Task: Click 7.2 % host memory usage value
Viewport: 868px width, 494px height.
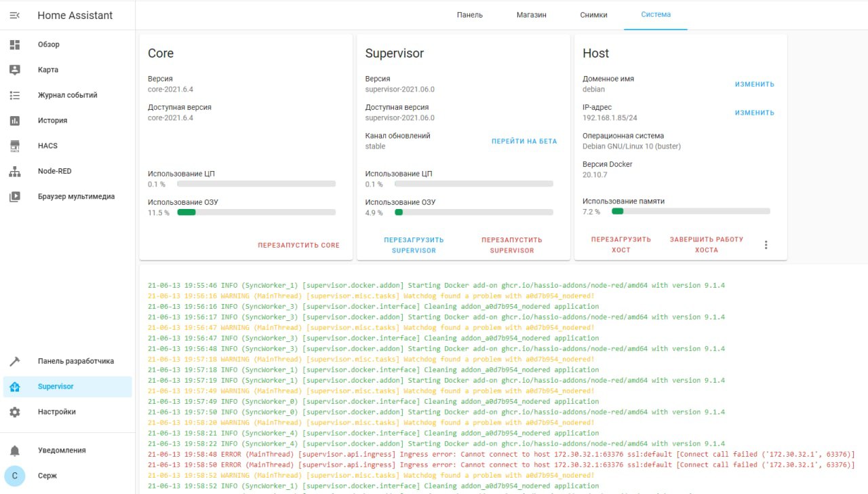Action: click(591, 212)
